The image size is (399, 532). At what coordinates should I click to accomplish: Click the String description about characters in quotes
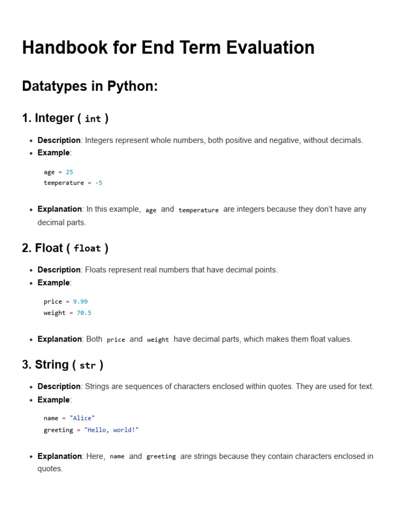click(205, 387)
